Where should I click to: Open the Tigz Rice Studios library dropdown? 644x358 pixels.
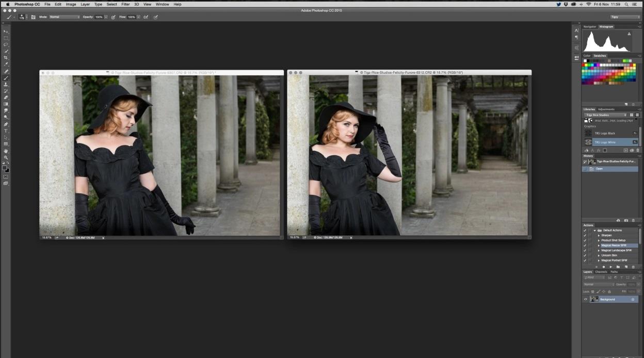606,115
